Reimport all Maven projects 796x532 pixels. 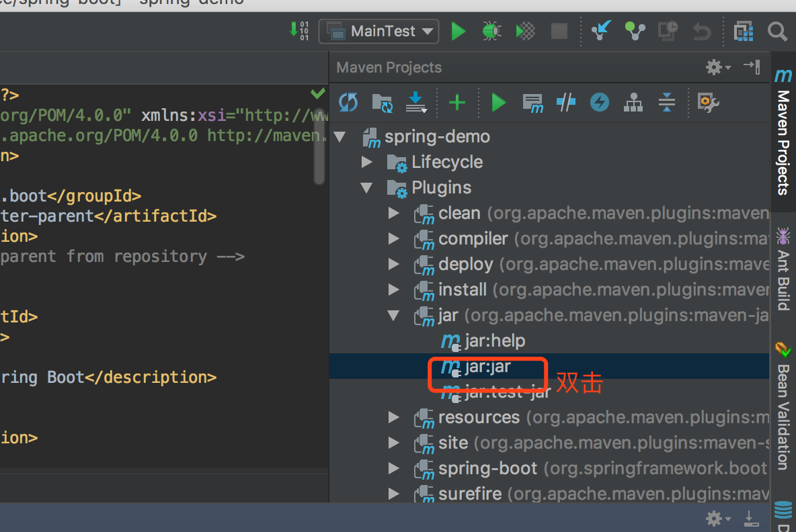348,103
